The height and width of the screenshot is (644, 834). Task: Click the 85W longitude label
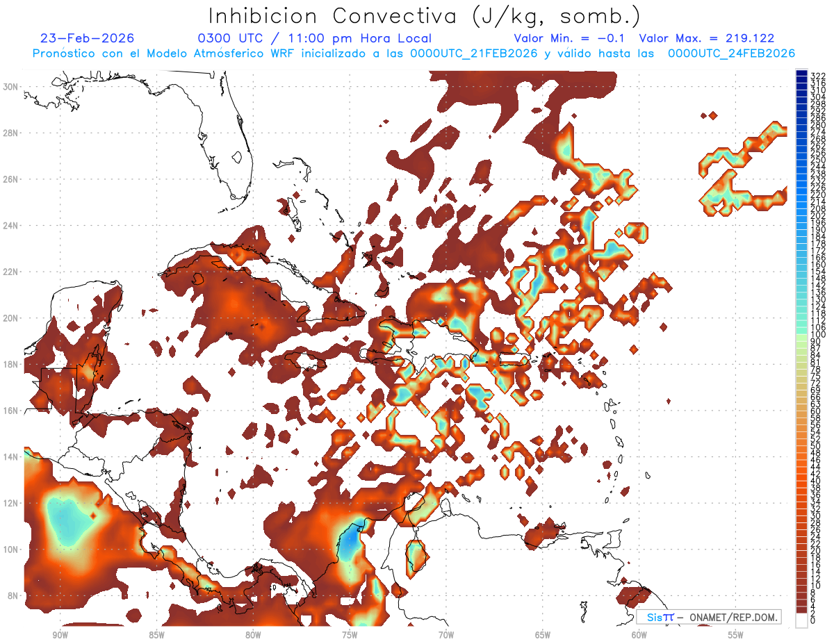tap(156, 635)
